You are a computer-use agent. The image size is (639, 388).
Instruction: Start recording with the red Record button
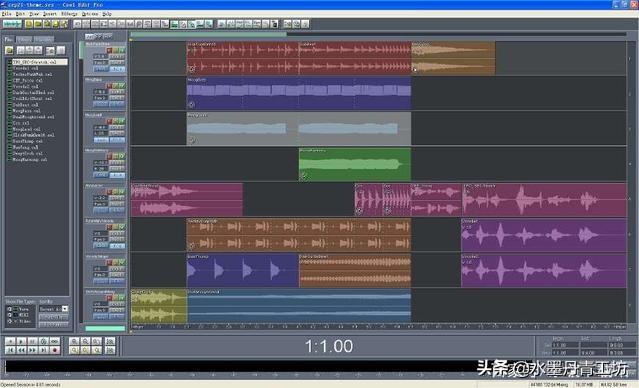[x=55, y=350]
